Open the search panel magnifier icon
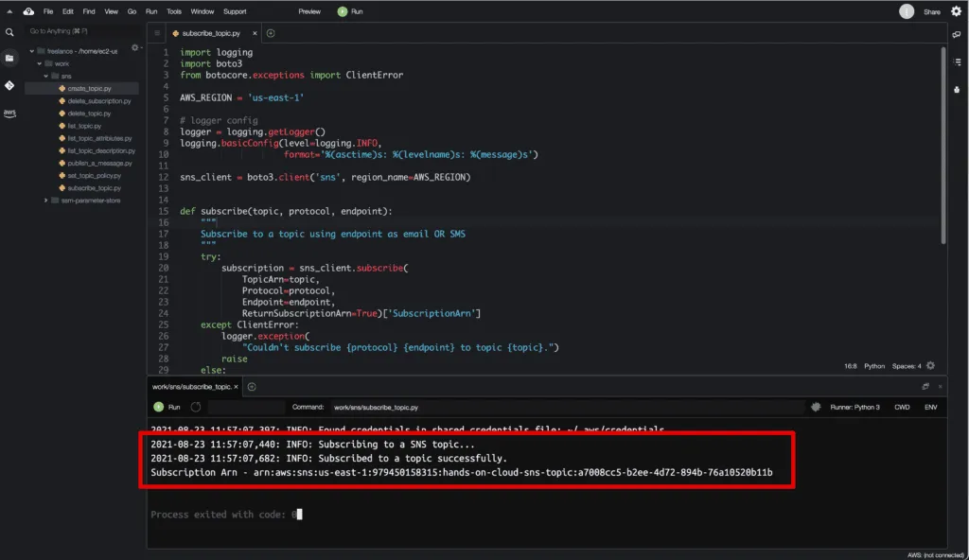Viewport: 969px width, 560px height. (x=9, y=32)
